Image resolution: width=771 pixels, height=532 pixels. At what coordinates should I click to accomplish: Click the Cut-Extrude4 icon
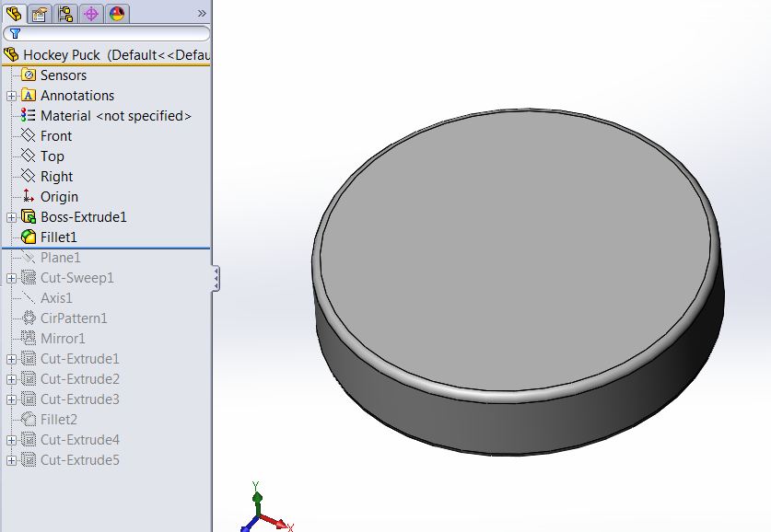tap(29, 440)
